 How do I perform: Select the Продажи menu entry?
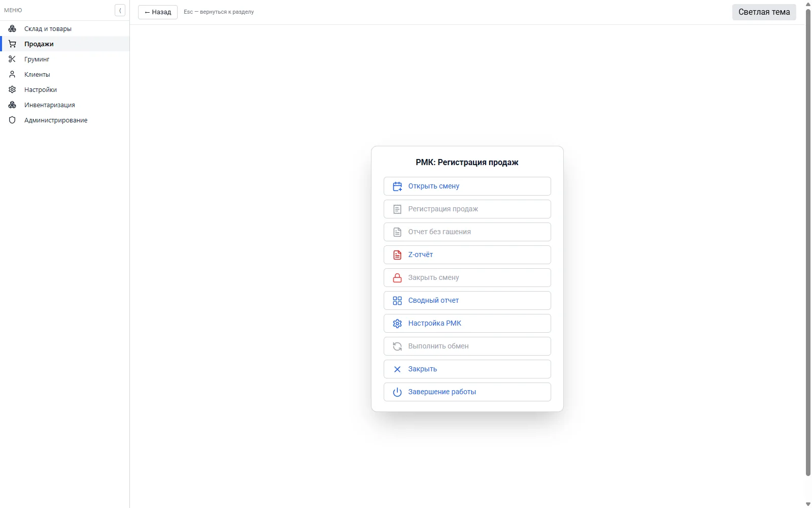pos(65,44)
